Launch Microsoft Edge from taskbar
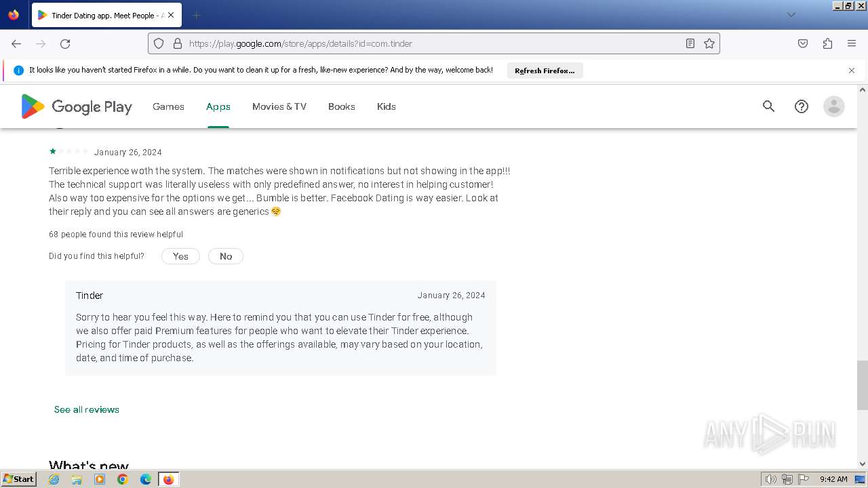This screenshot has height=488, width=868. 146,479
